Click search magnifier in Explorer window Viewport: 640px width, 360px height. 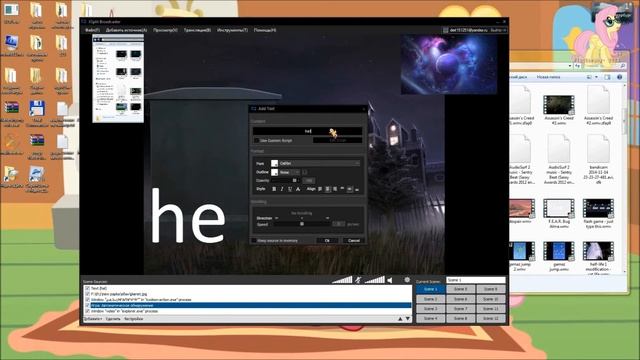623,66
